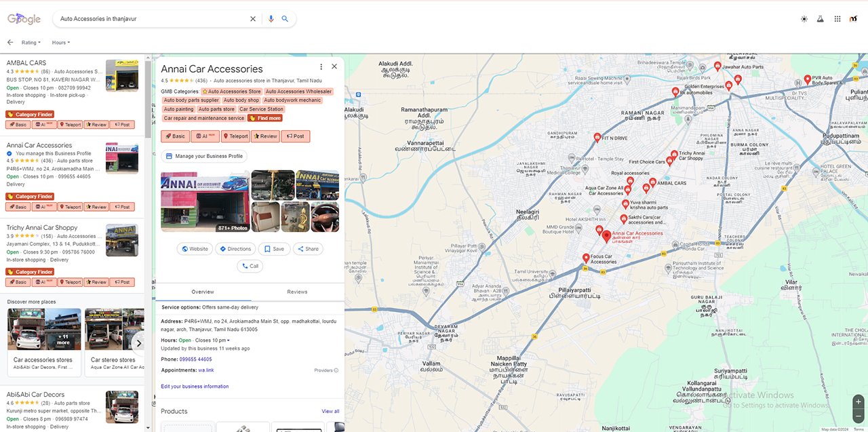The image size is (868, 432).
Task: Open the Car accessories stores card
Action: point(44,342)
